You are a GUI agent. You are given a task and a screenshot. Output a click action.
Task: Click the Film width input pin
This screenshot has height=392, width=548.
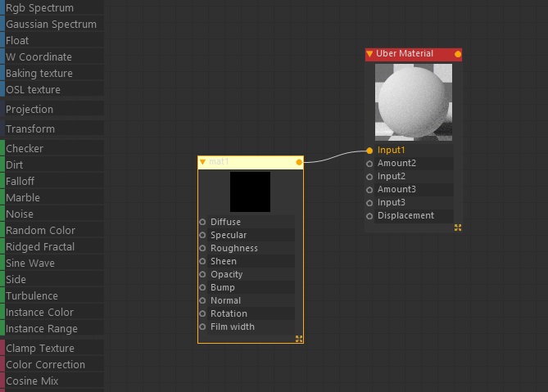coord(202,327)
